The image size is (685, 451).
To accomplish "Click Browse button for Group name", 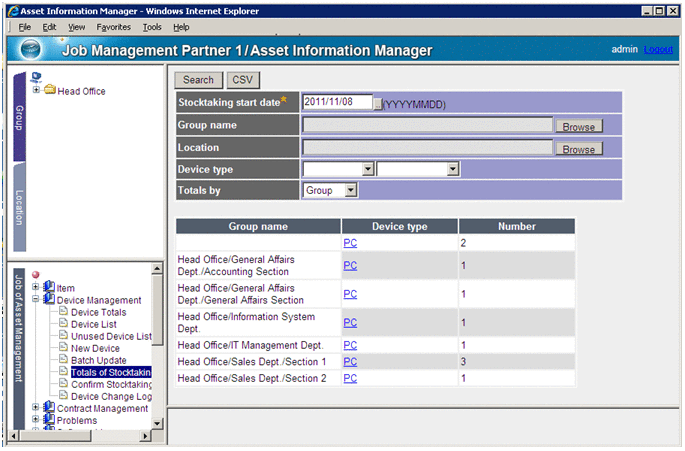I will (x=579, y=127).
